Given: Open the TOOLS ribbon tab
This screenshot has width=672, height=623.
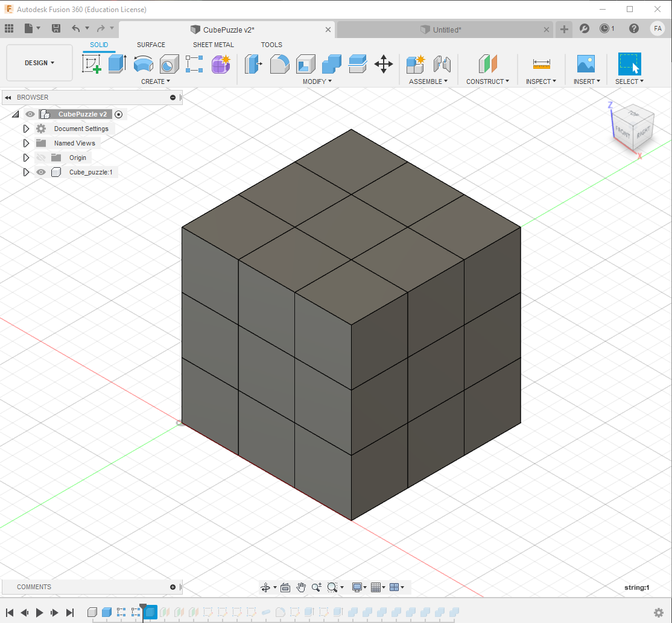Looking at the screenshot, I should [x=271, y=45].
